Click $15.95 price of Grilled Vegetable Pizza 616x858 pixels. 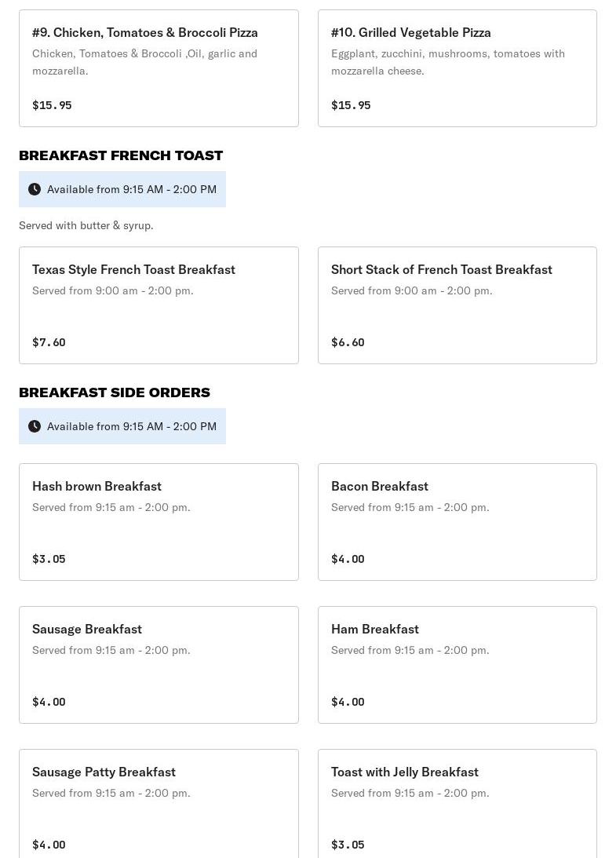pos(351,105)
